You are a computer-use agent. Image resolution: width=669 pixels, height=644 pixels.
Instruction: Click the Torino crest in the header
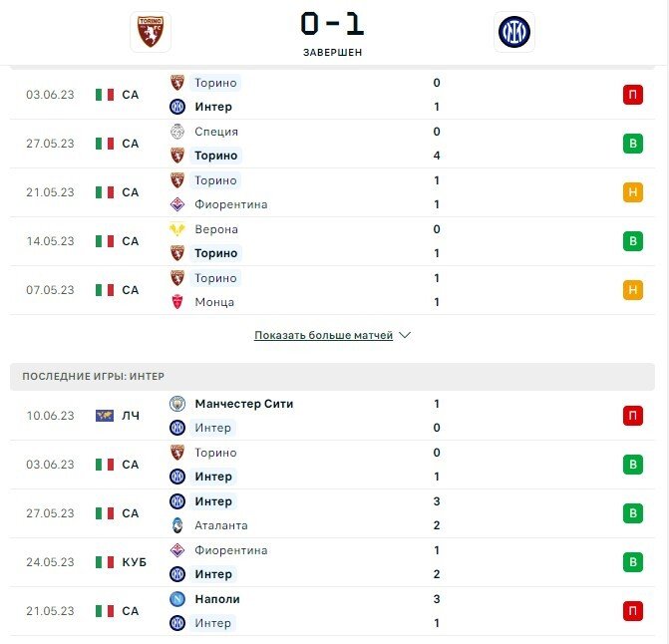(x=151, y=32)
